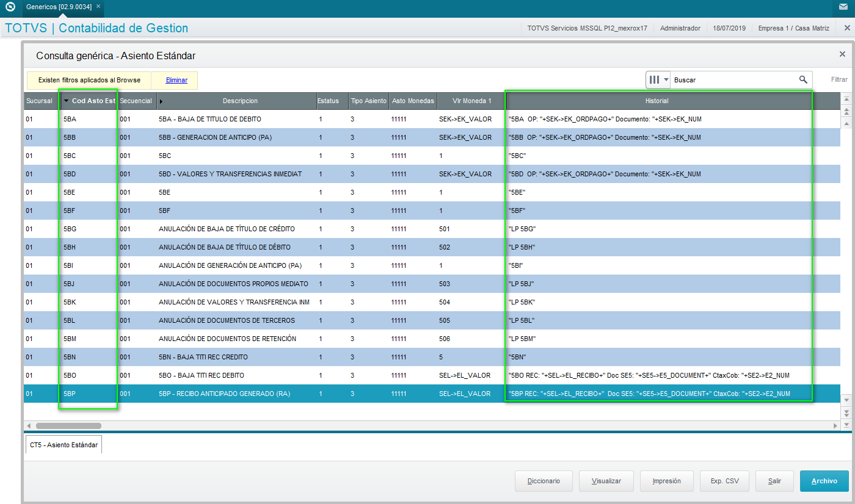855x504 pixels.
Task: Close the Consulta genérica dialog
Action: pos(842,54)
